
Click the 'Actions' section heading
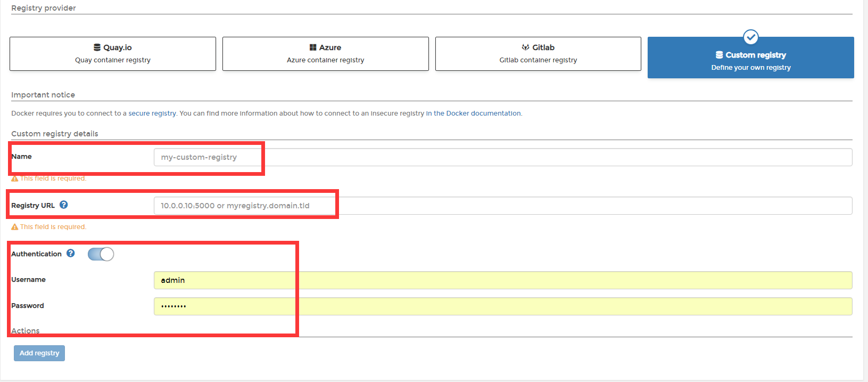26,331
